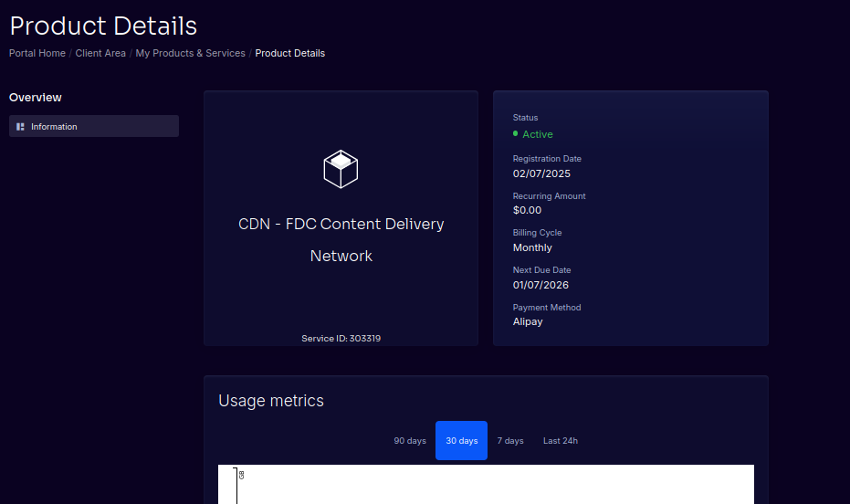Click the Payment Method label

546,308
